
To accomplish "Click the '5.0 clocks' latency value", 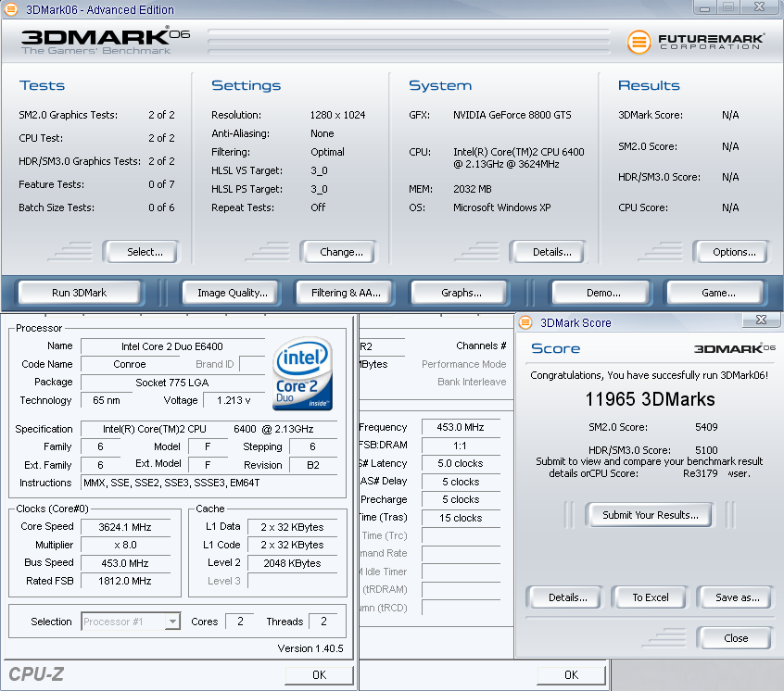I will click(461, 463).
